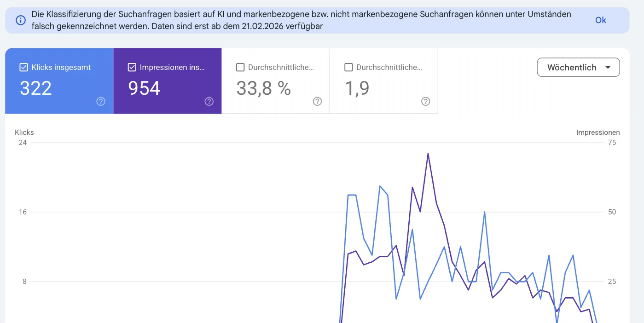Toggle the Impressionen insgesamt checkbox

coord(132,67)
